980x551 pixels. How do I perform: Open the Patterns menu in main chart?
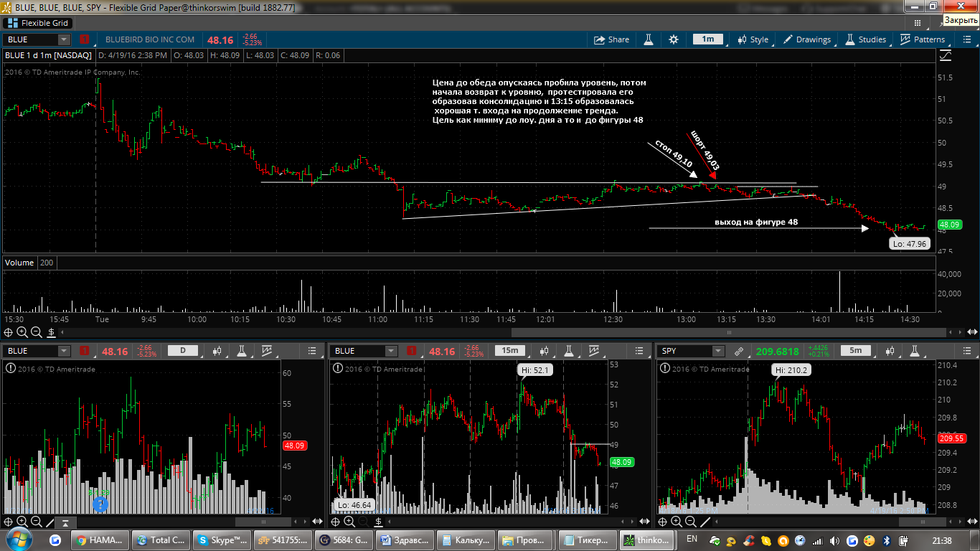tap(923, 39)
